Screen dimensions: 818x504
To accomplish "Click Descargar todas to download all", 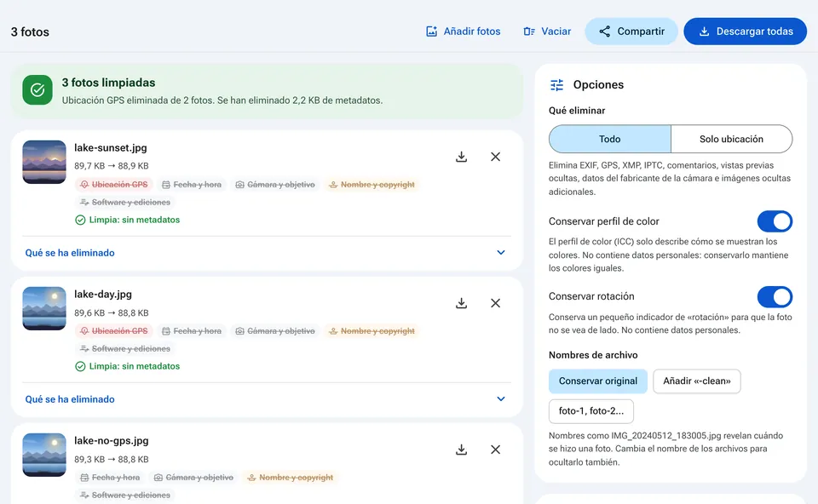I will pyautogui.click(x=745, y=31).
